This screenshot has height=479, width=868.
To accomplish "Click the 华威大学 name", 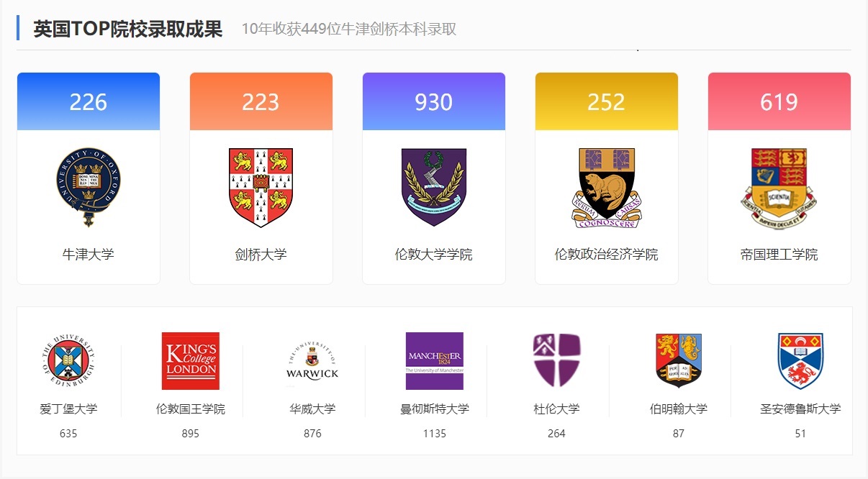I will point(312,409).
